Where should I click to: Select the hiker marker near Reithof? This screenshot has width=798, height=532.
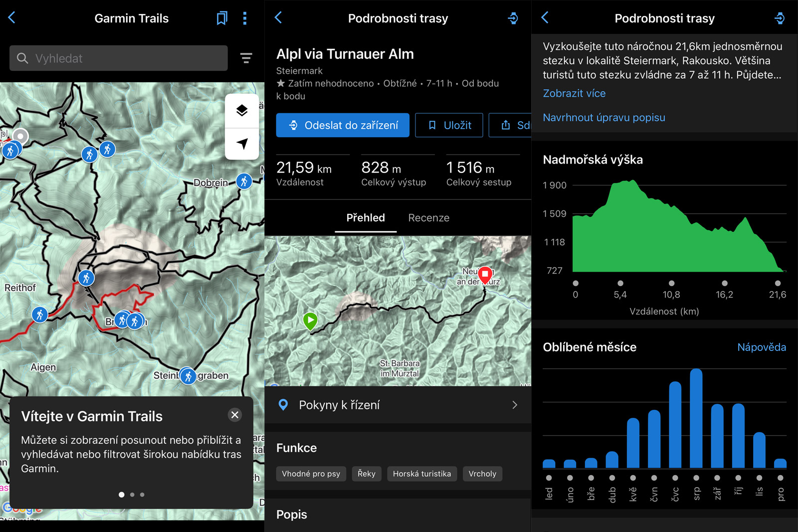40,314
